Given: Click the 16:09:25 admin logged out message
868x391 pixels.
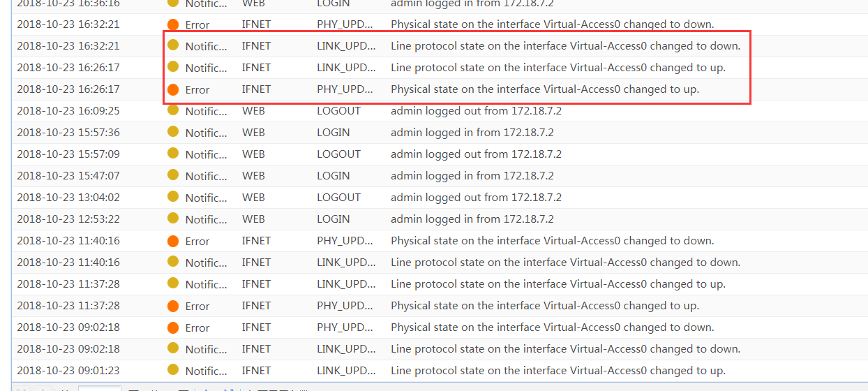Looking at the screenshot, I should [x=476, y=111].
